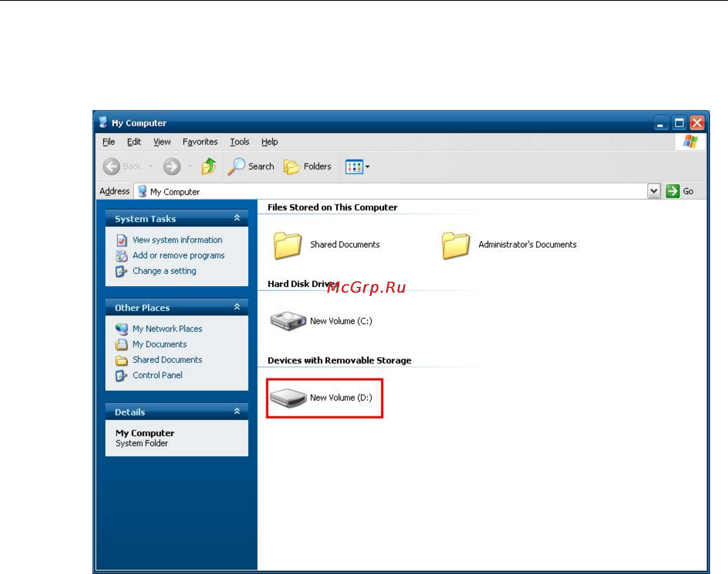Minimize the My Computer window
The image size is (728, 574).
click(x=661, y=123)
